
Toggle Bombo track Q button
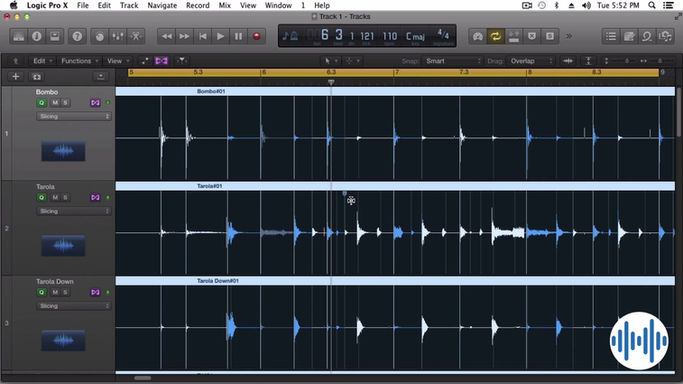pyautogui.click(x=41, y=103)
